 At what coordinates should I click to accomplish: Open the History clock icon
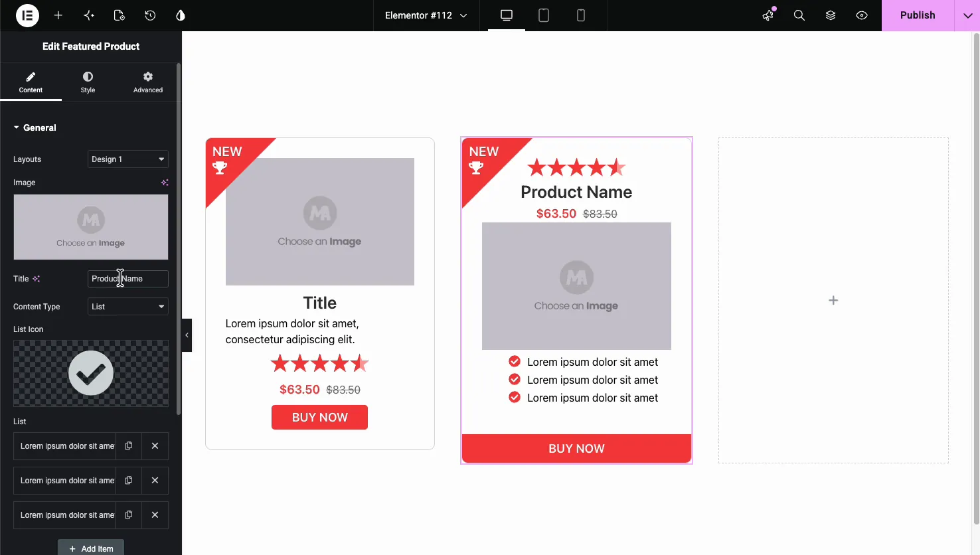click(150, 15)
